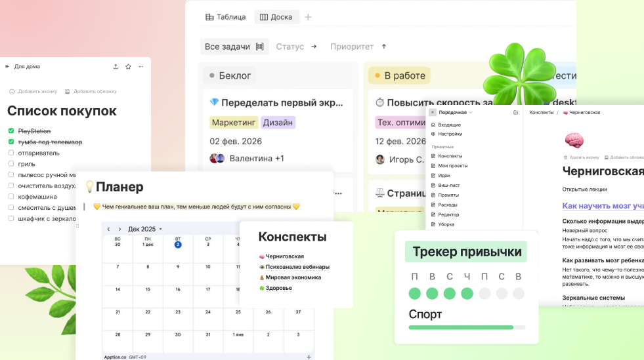Open Мои проекты page in sidebar

pos(452,165)
